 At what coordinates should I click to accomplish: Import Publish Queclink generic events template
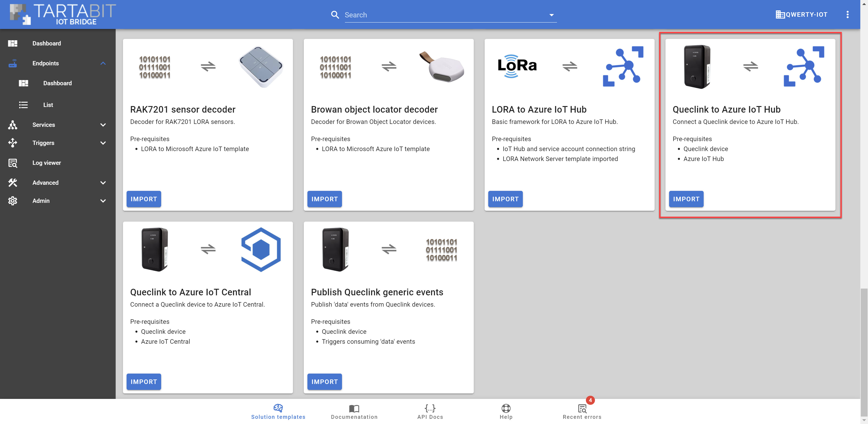tap(325, 382)
